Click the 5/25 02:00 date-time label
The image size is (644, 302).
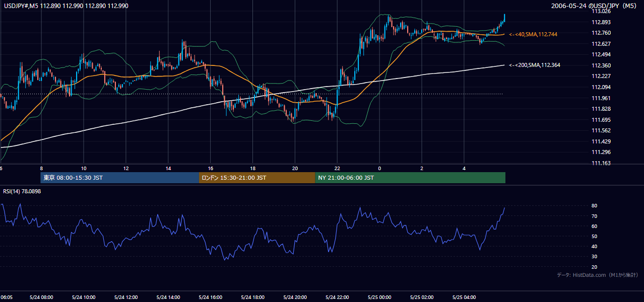pyautogui.click(x=422, y=297)
